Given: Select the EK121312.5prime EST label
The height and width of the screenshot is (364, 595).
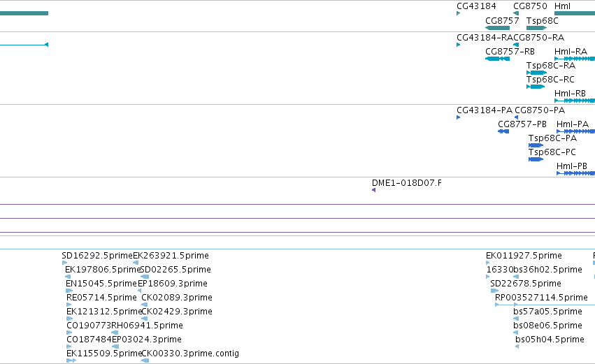Looking at the screenshot, I should pyautogui.click(x=104, y=312).
